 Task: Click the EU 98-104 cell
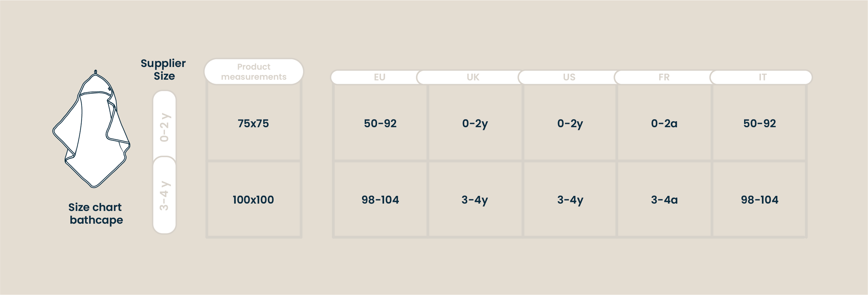380,199
